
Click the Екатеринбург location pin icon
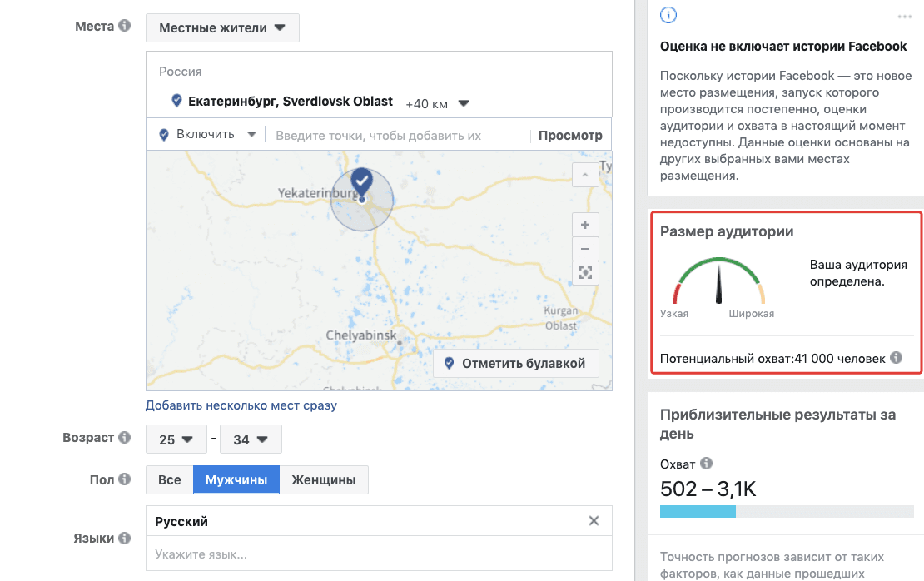176,100
